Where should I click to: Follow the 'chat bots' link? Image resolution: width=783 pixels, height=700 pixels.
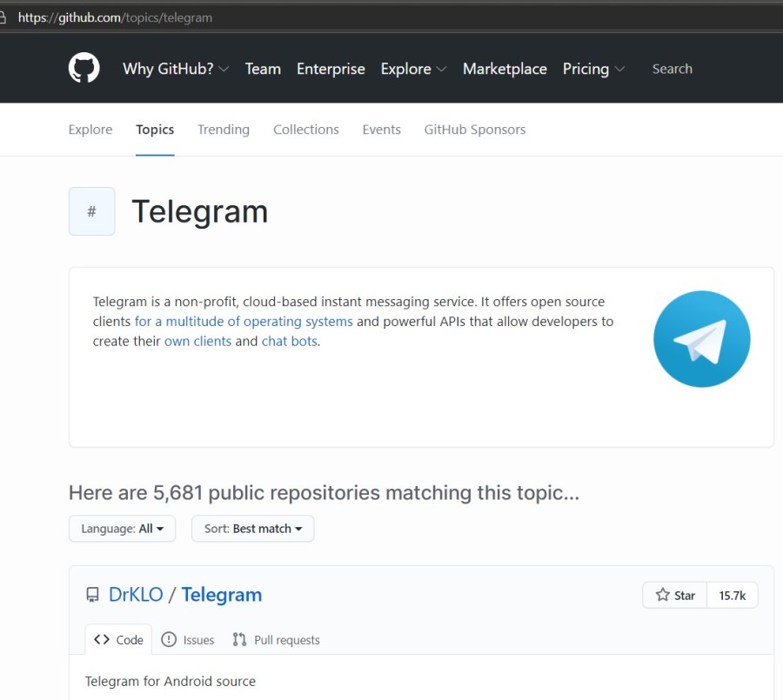point(289,341)
